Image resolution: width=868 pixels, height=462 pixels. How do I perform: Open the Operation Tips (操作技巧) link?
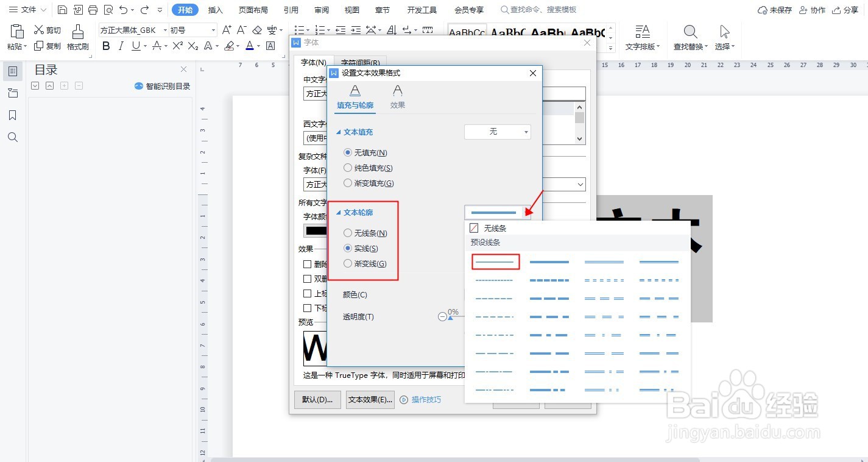click(420, 400)
